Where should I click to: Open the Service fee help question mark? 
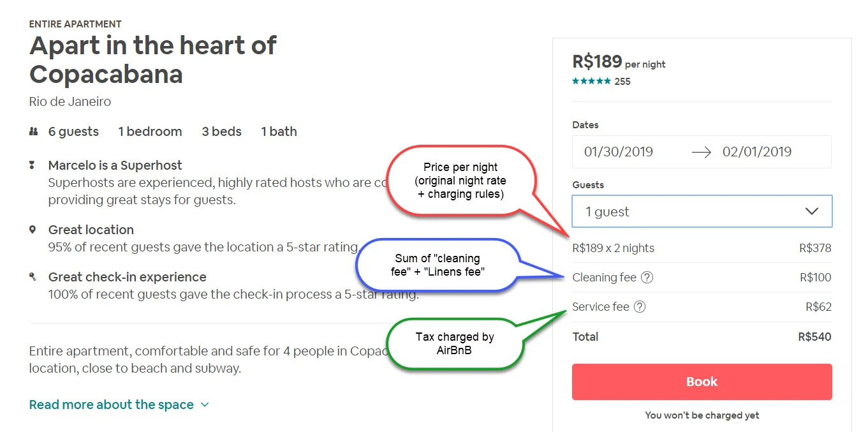point(640,307)
